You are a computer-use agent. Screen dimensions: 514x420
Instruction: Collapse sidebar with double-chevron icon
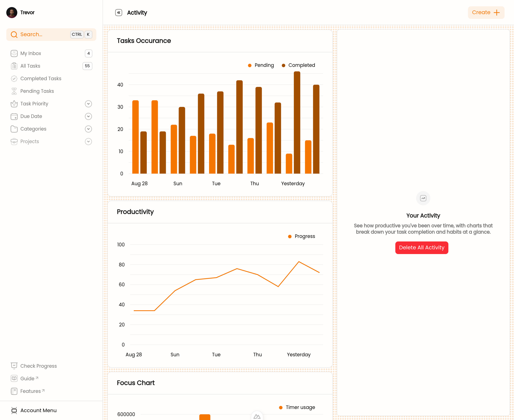(119, 13)
